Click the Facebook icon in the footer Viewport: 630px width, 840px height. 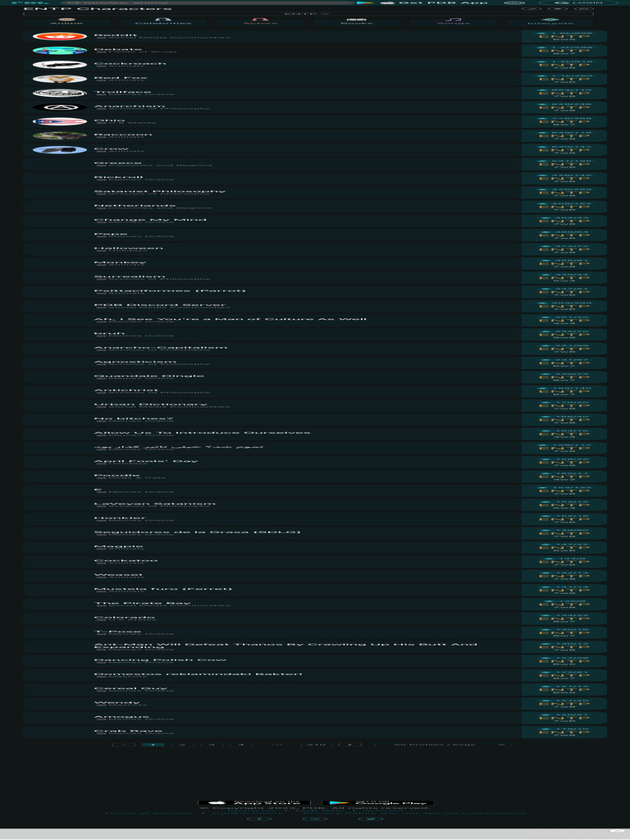(x=258, y=819)
